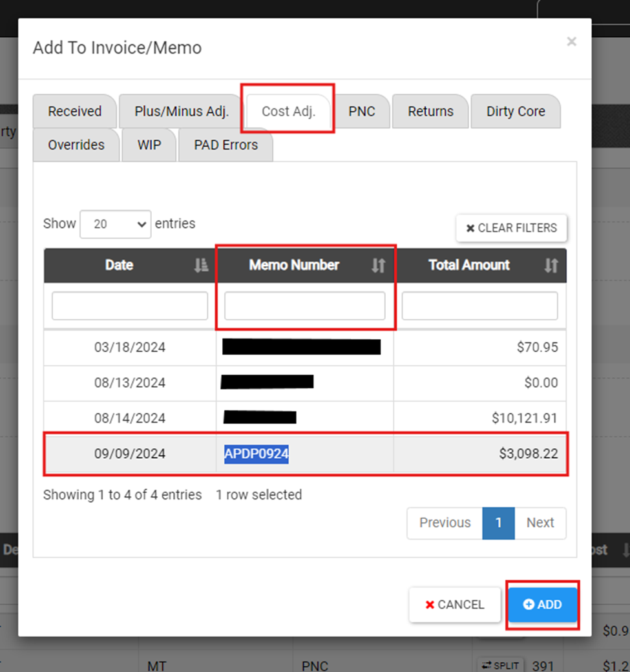Go to the Overrides tab
Image resolution: width=630 pixels, height=672 pixels.
[x=76, y=145]
